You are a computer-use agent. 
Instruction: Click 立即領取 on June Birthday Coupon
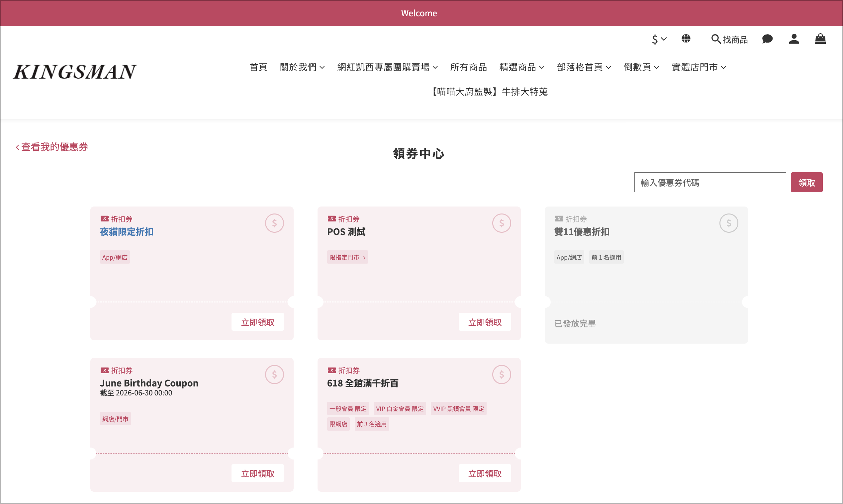pyautogui.click(x=257, y=473)
